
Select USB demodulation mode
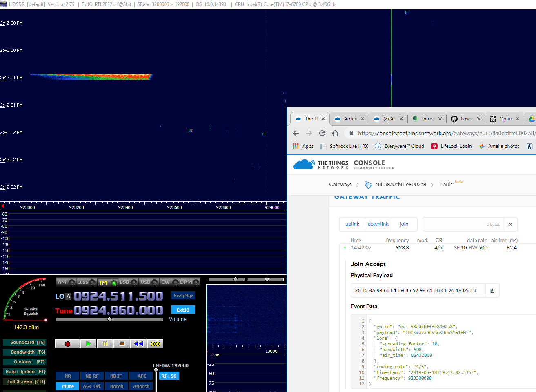pyautogui.click(x=149, y=282)
